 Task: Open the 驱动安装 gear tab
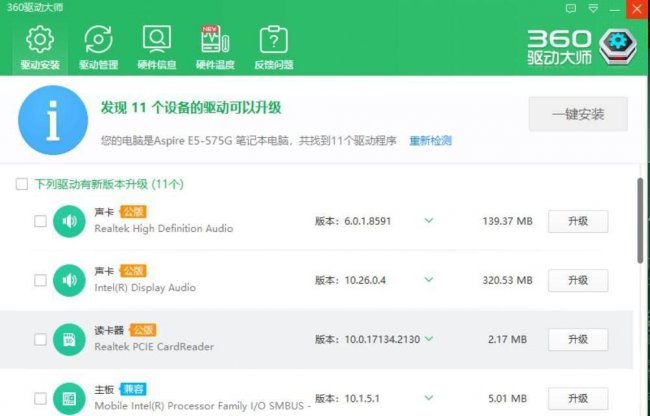(x=40, y=48)
